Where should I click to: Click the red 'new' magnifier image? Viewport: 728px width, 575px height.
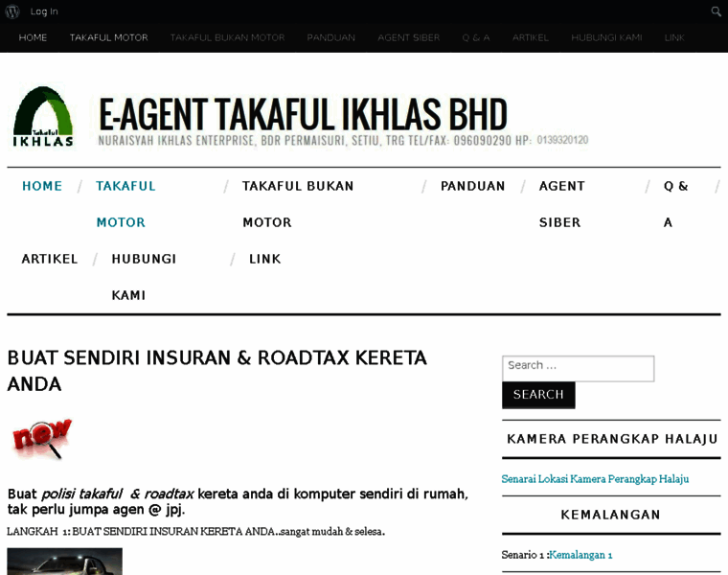[x=42, y=439]
